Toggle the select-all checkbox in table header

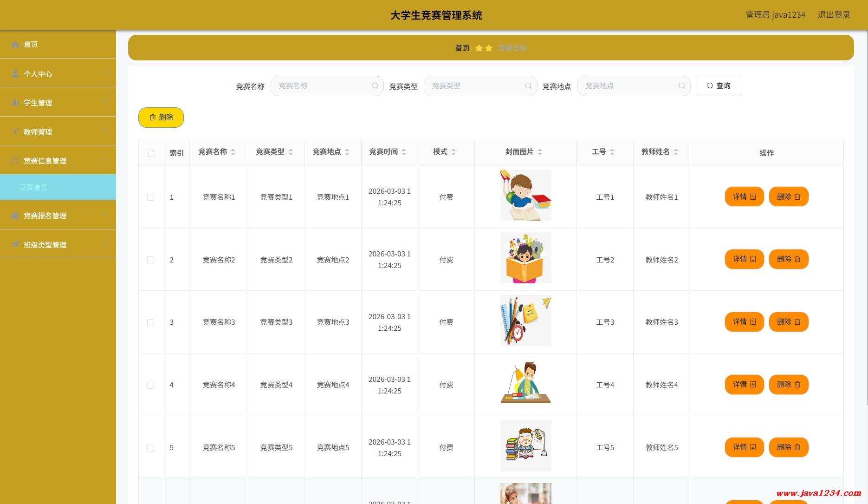coord(151,153)
